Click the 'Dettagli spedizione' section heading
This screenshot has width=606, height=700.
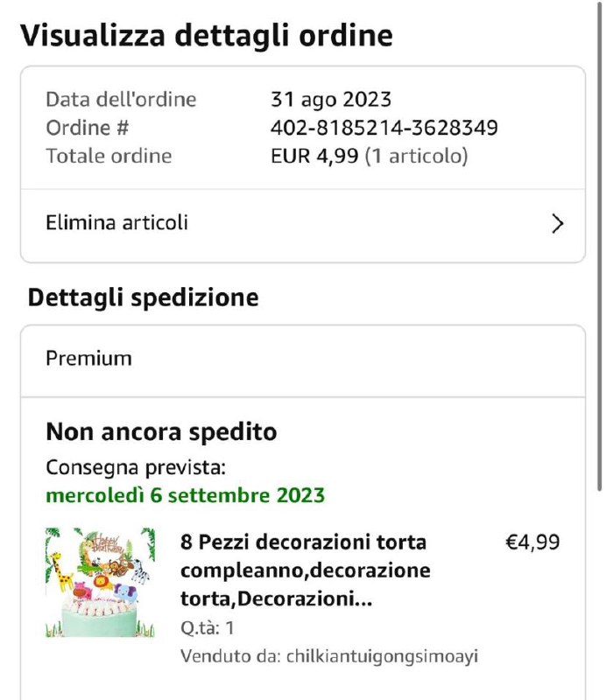pos(143,297)
